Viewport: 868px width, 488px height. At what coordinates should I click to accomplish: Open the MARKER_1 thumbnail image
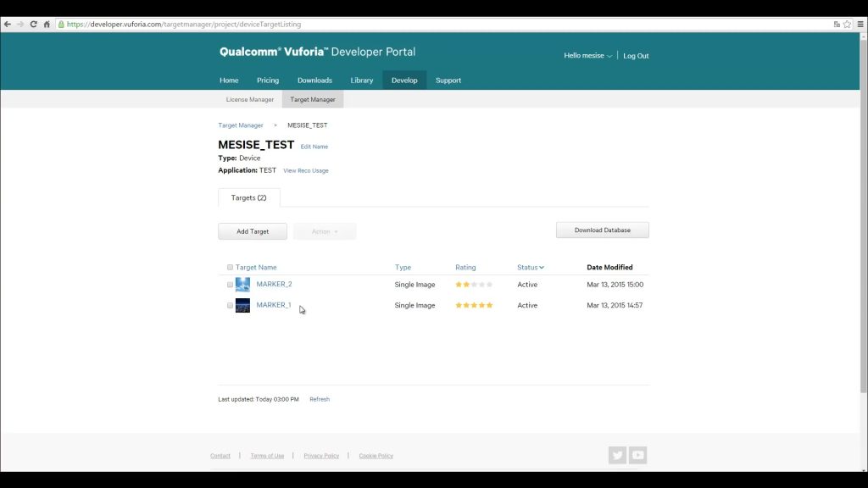242,305
